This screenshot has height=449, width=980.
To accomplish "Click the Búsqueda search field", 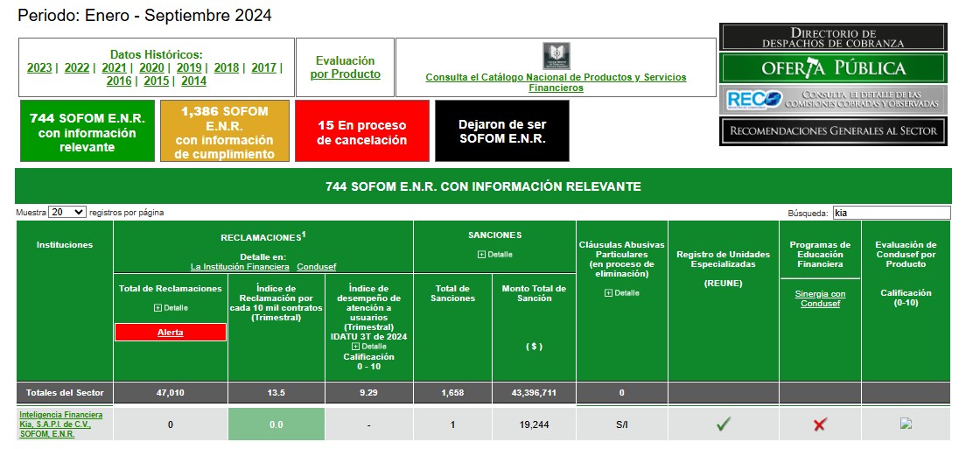I will point(890,213).
